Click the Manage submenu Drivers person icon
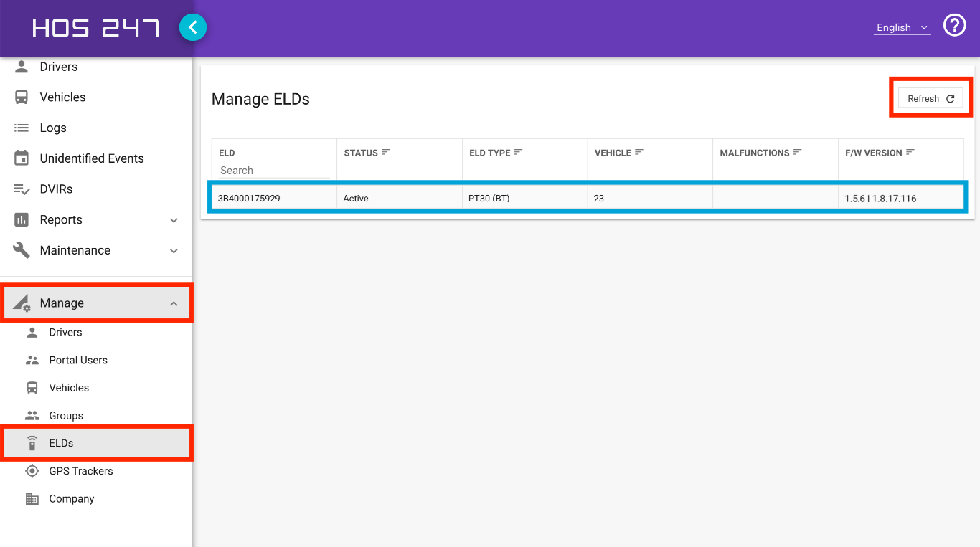 [x=32, y=332]
